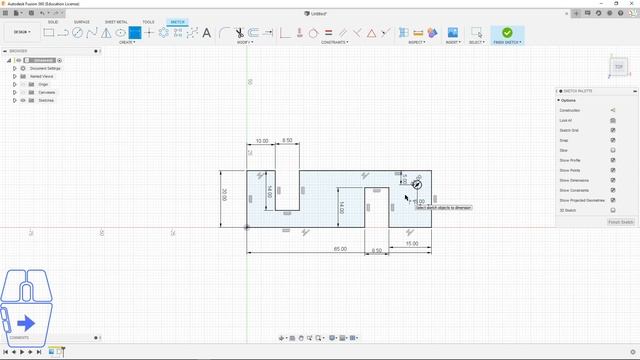
Task: Click the Insert image icon
Action: [x=453, y=32]
